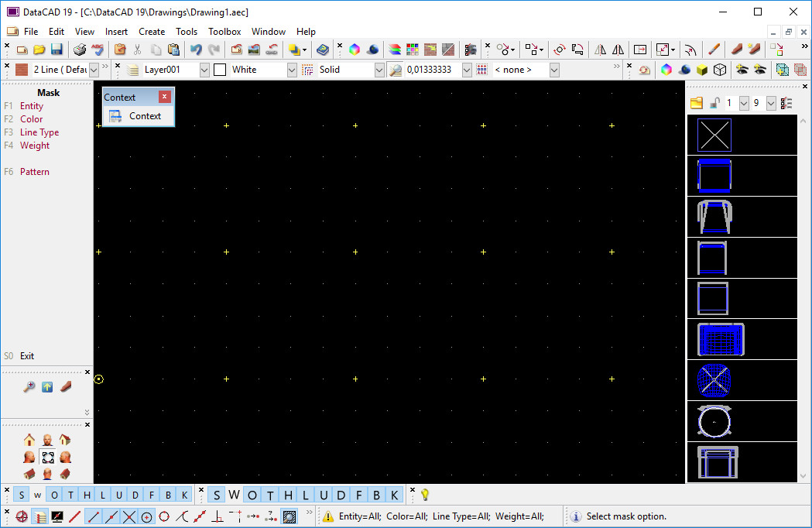Toggle the small W button in left snap toolbar

click(x=37, y=495)
